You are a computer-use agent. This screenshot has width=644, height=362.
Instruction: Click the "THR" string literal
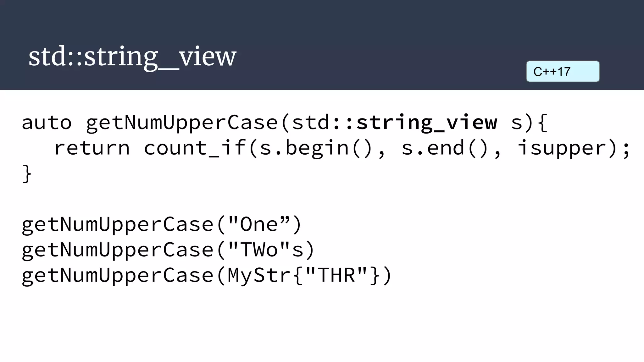click(337, 275)
